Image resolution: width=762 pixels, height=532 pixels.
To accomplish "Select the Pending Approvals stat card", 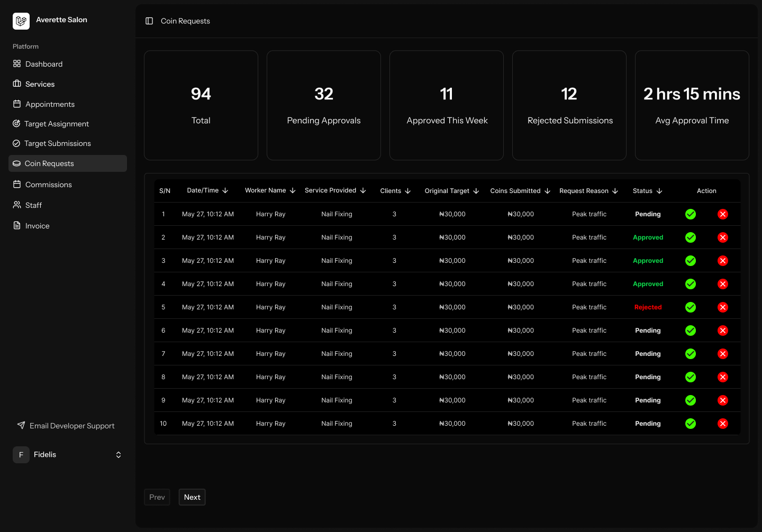I will pos(324,105).
